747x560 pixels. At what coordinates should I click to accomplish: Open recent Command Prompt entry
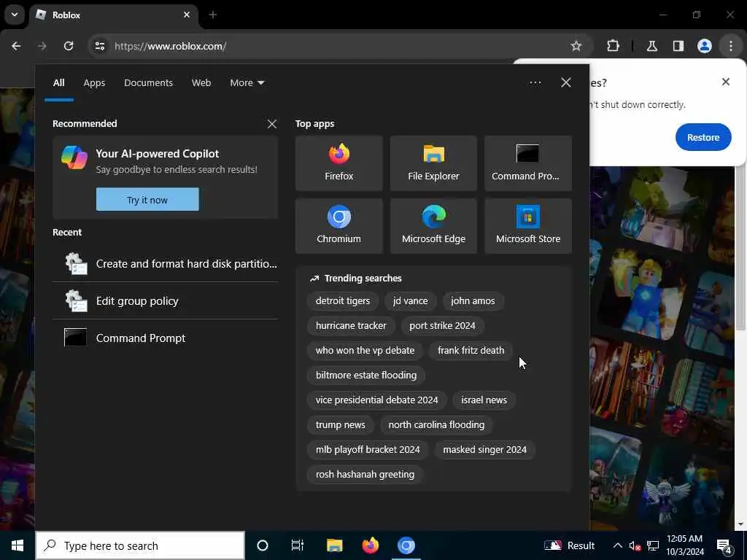coord(166,338)
